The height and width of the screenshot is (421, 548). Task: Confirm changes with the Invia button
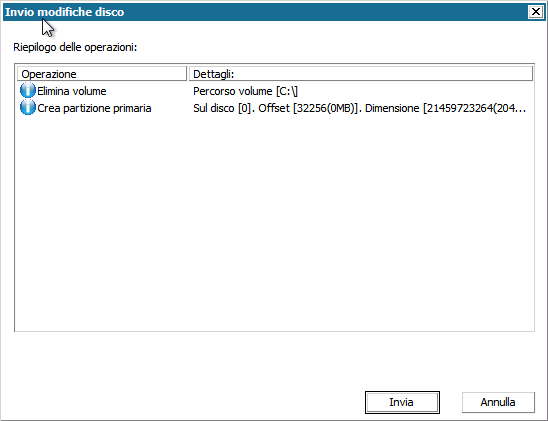click(402, 402)
